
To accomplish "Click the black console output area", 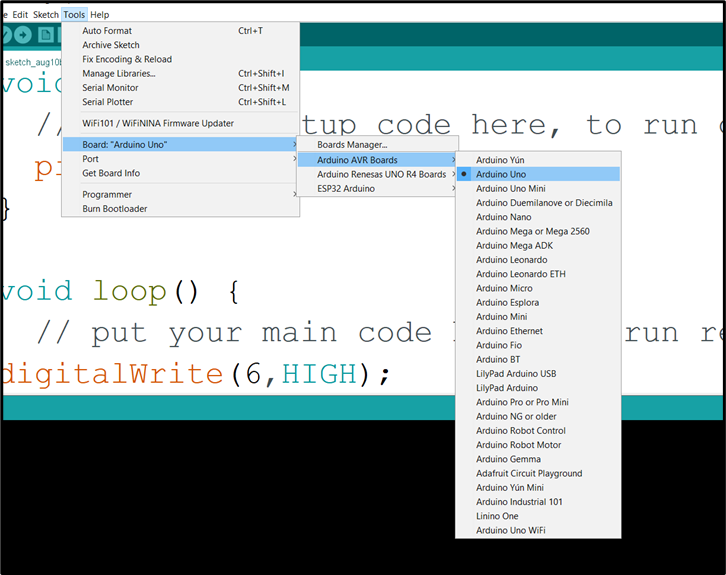I will tap(227, 498).
